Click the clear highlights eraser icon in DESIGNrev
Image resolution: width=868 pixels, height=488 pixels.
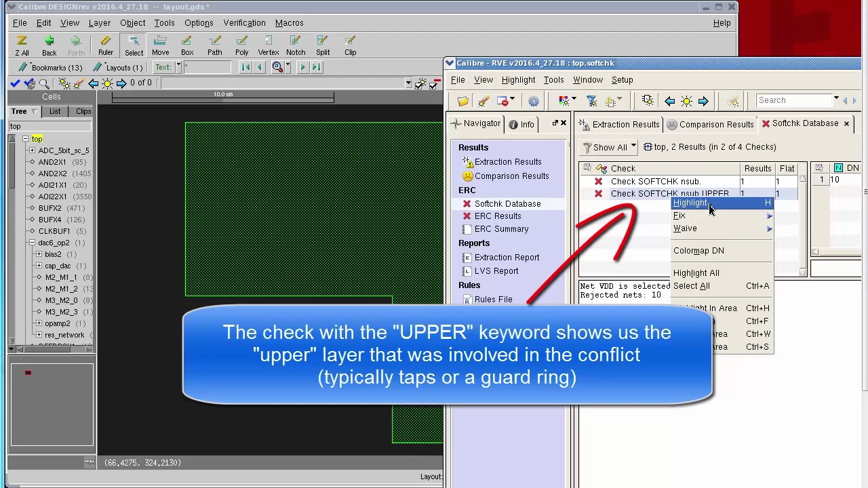[79, 83]
